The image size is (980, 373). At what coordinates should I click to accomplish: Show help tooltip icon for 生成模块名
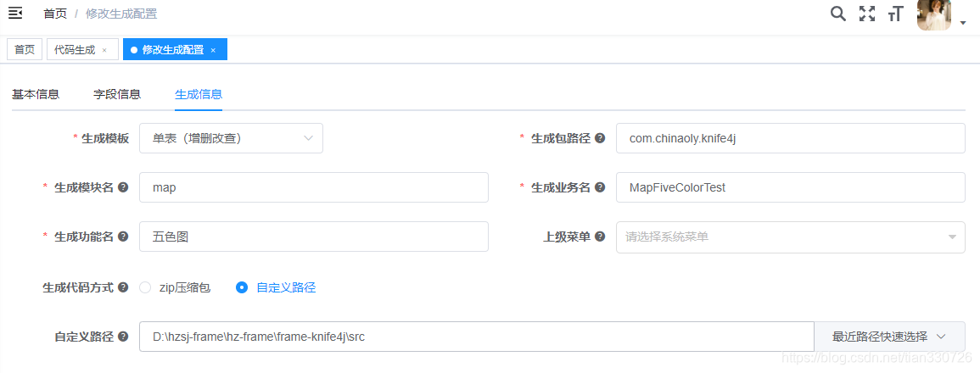coord(123,186)
